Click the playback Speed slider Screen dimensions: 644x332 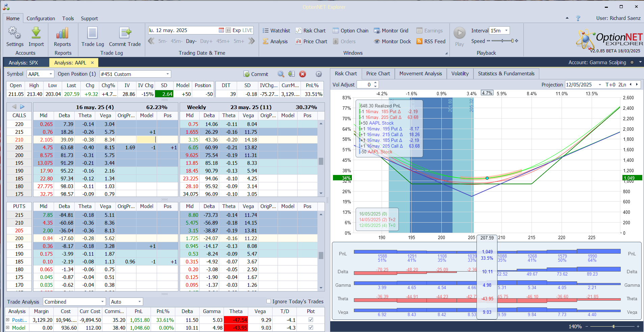(x=503, y=41)
